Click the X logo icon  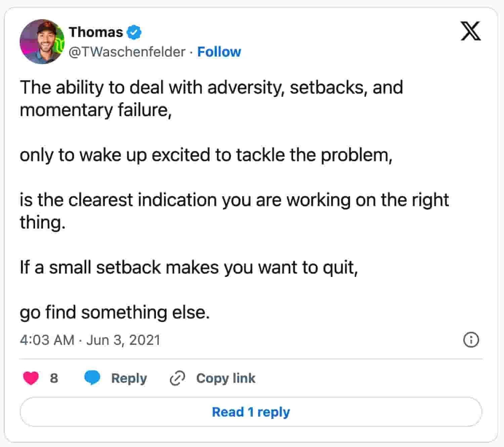(470, 31)
